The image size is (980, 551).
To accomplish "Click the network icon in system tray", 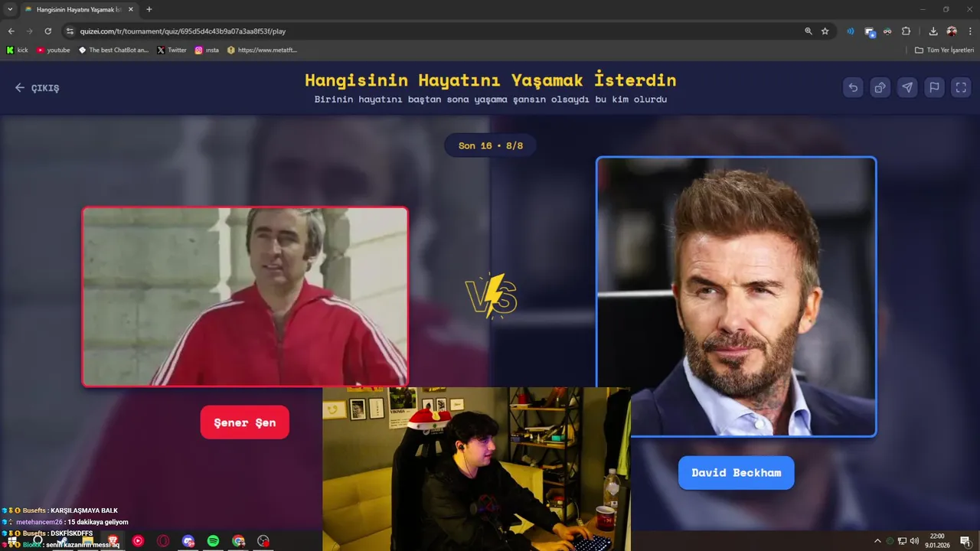I will [x=902, y=541].
